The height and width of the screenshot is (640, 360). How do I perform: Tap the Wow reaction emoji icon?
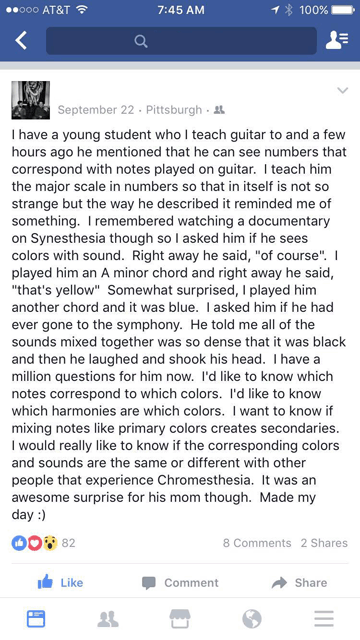tap(51, 543)
